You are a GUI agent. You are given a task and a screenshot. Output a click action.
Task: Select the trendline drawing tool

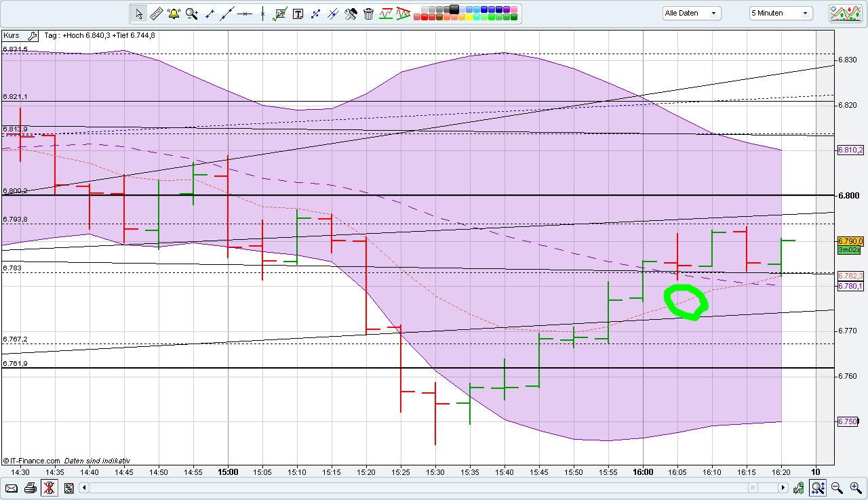tap(227, 14)
